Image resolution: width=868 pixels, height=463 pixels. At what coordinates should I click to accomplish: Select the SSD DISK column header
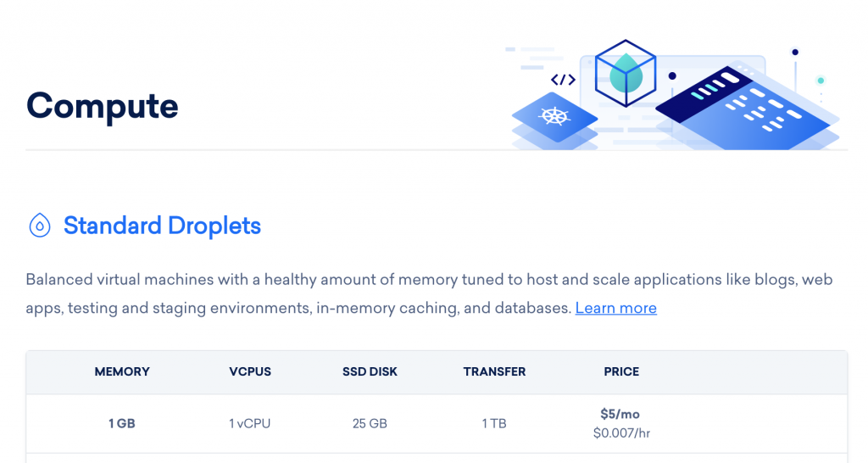point(370,371)
